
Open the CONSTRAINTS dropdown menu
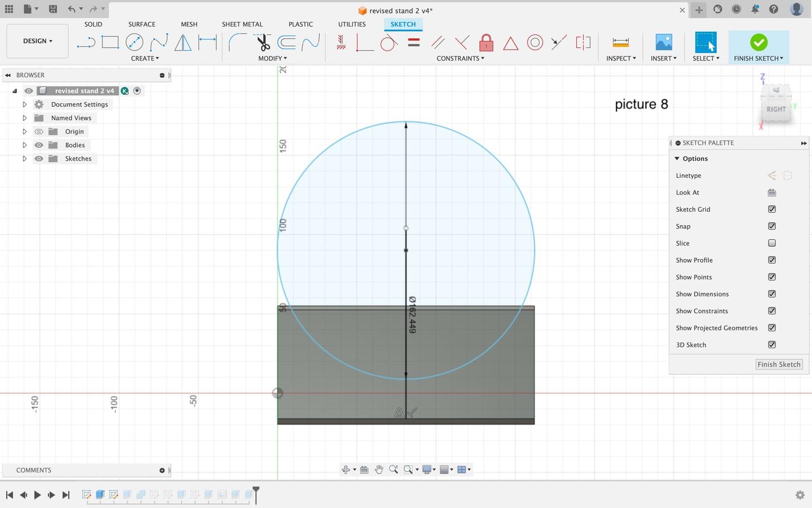(x=461, y=58)
